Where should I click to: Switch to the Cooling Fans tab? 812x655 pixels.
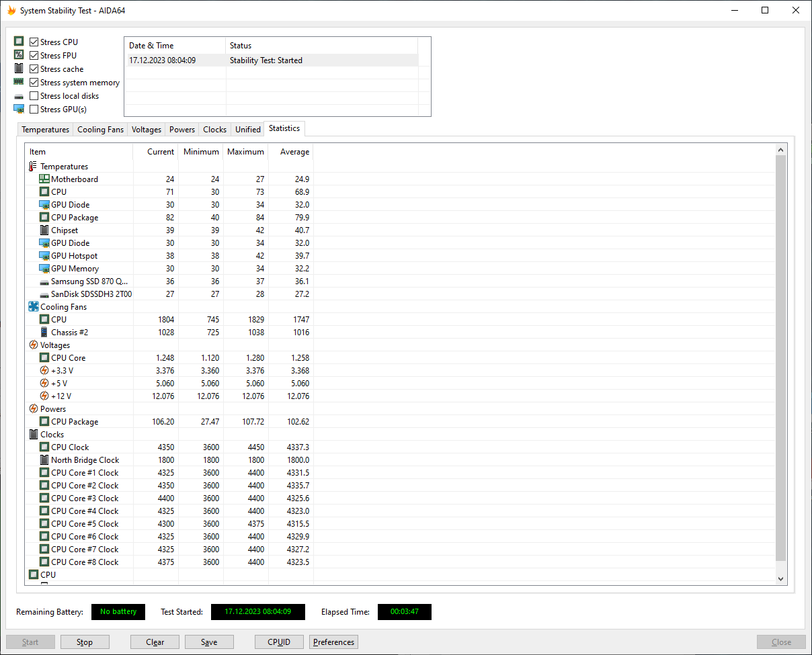click(101, 130)
